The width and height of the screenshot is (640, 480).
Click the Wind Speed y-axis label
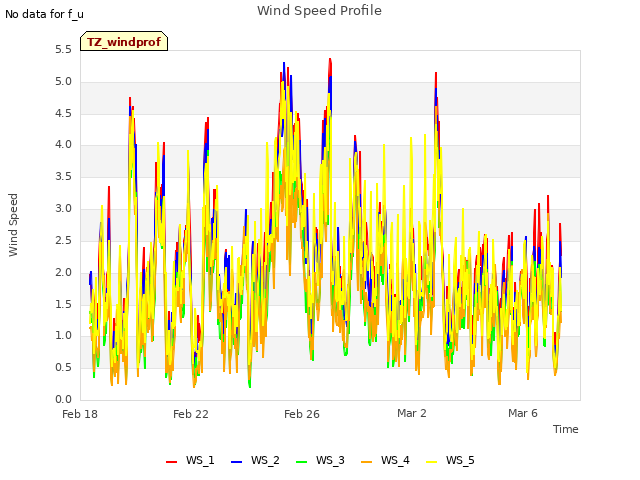coord(13,225)
